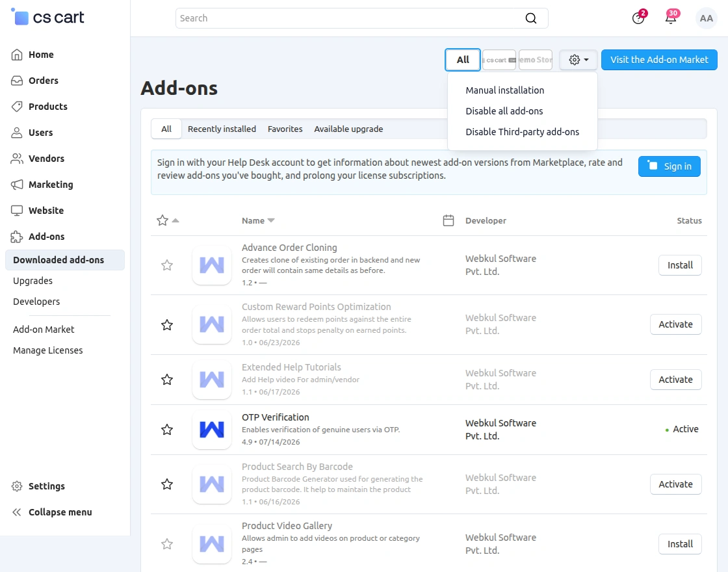Open the help icon with badge 2

click(638, 18)
